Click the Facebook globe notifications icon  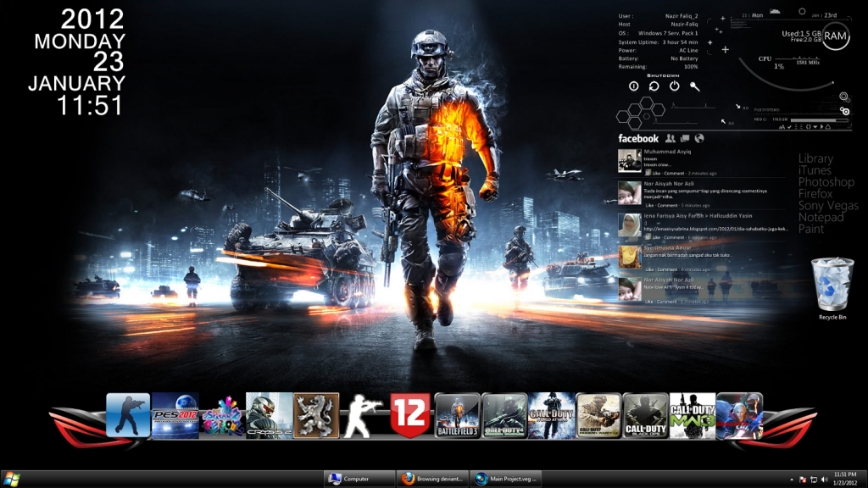point(699,138)
